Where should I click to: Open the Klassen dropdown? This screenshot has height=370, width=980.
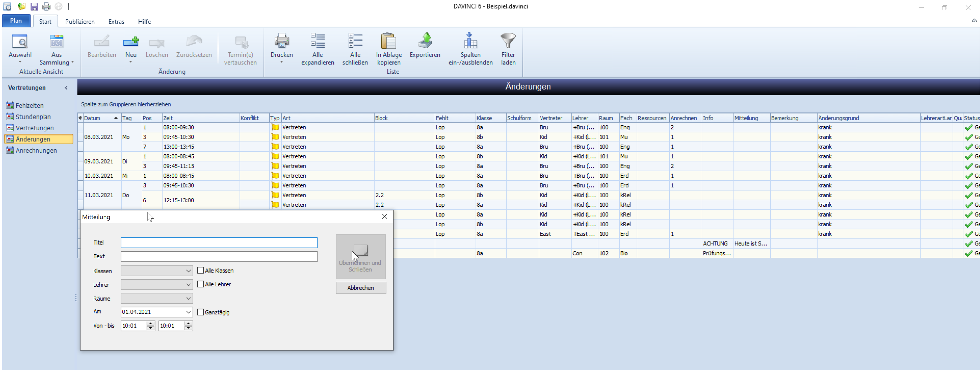(x=188, y=271)
